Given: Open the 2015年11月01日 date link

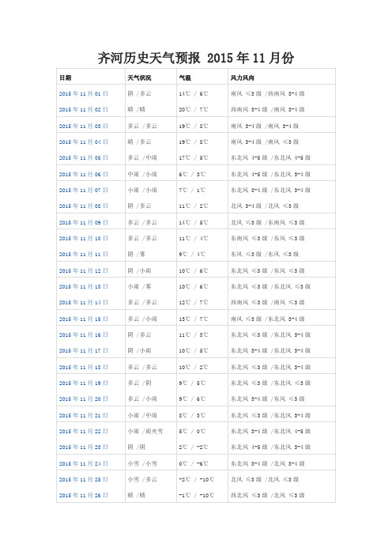Looking at the screenshot, I should [x=84, y=94].
